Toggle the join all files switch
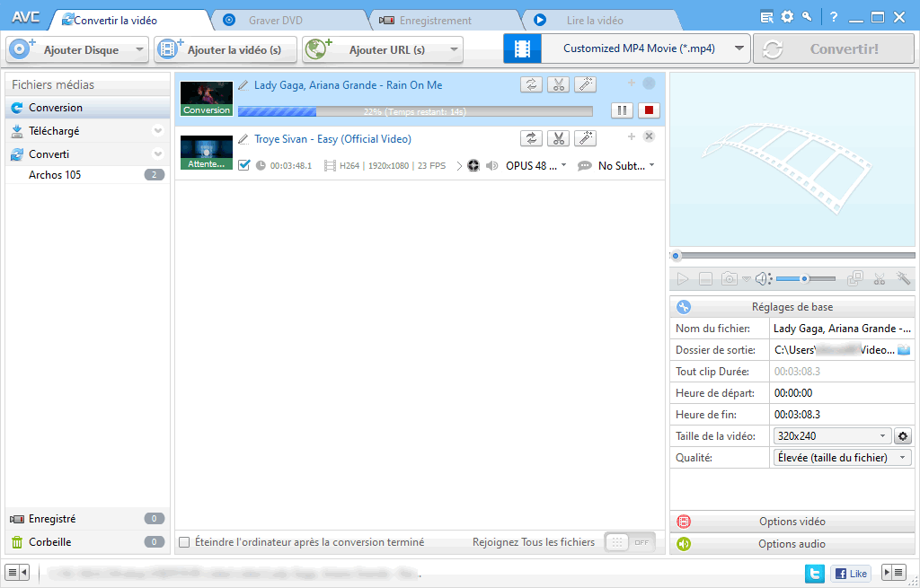The height and width of the screenshot is (588, 920). 631,542
